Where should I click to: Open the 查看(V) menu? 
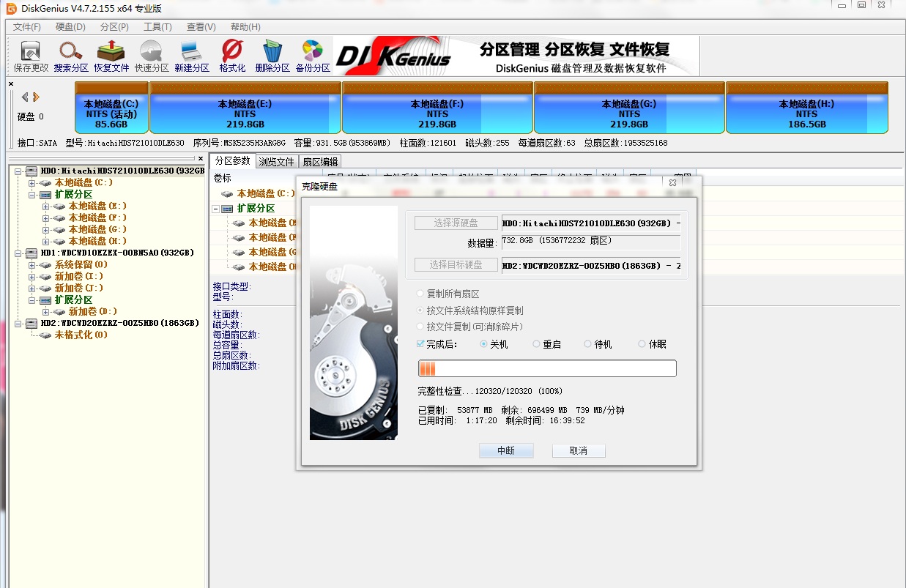click(201, 27)
